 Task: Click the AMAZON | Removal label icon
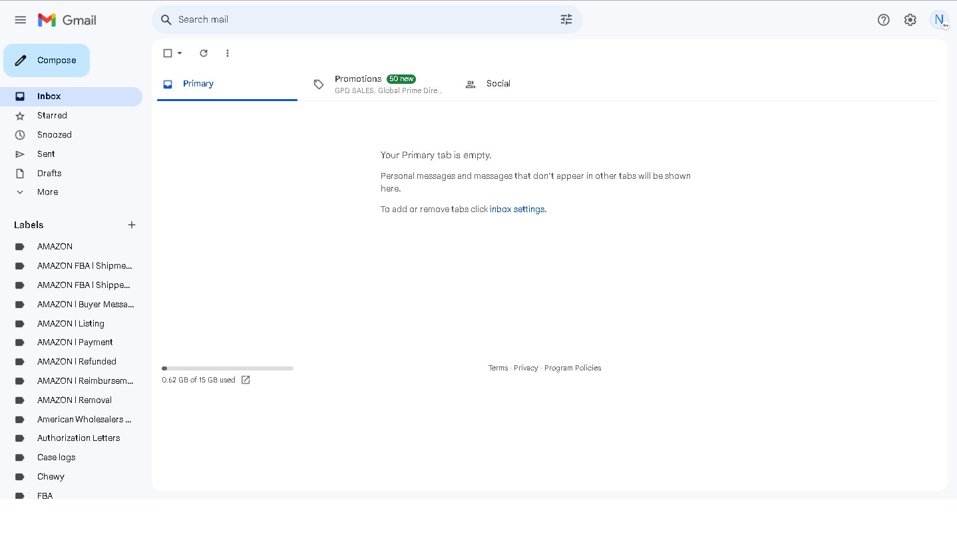pos(20,400)
